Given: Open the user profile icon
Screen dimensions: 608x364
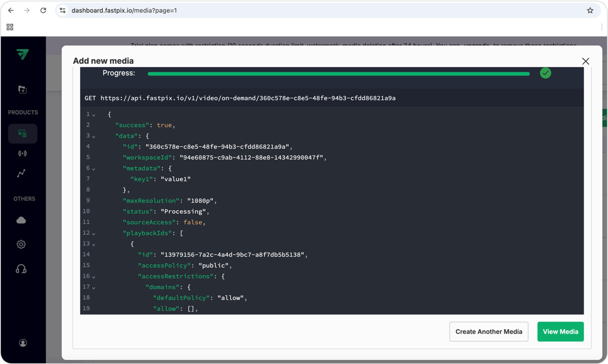Looking at the screenshot, I should point(23,343).
